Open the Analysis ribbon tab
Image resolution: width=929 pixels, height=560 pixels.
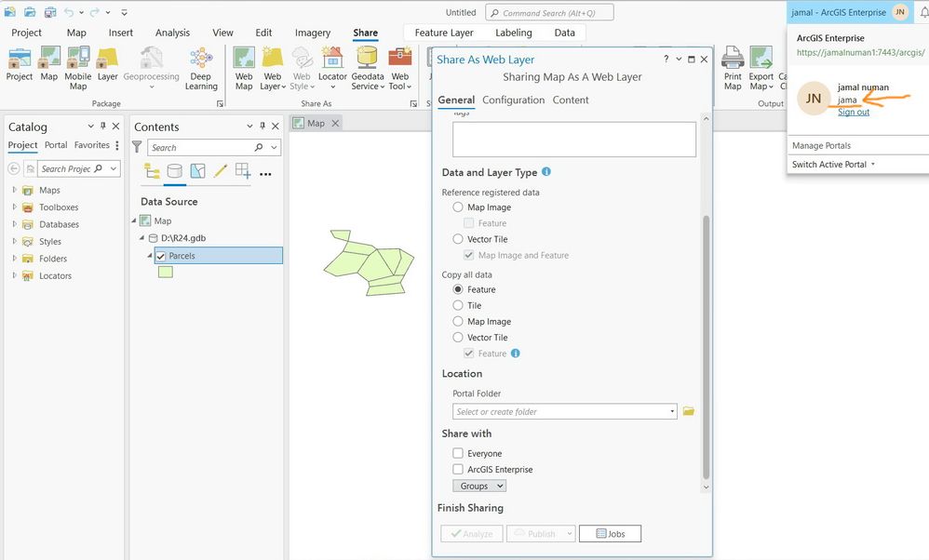click(x=172, y=33)
